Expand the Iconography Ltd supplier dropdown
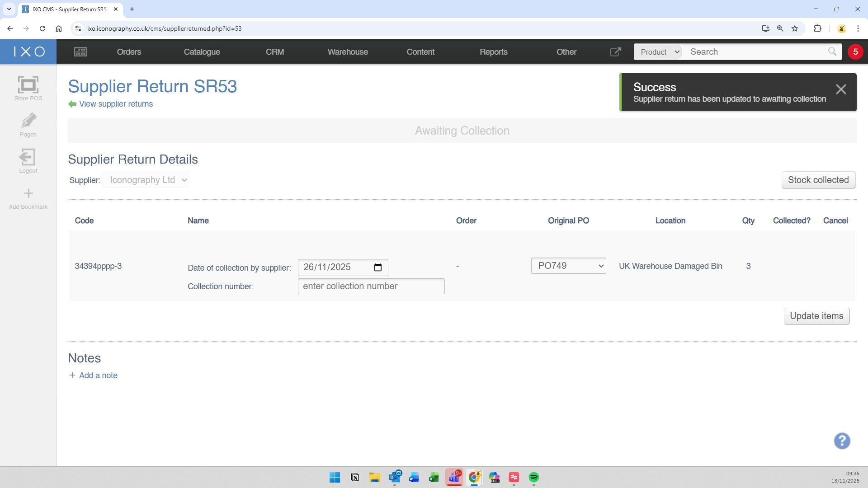 [146, 180]
